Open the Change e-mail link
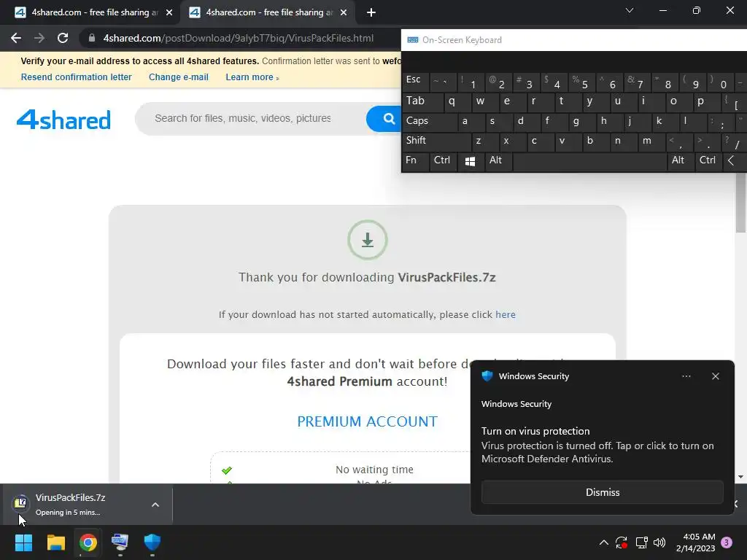This screenshot has width=747, height=560. 179,77
